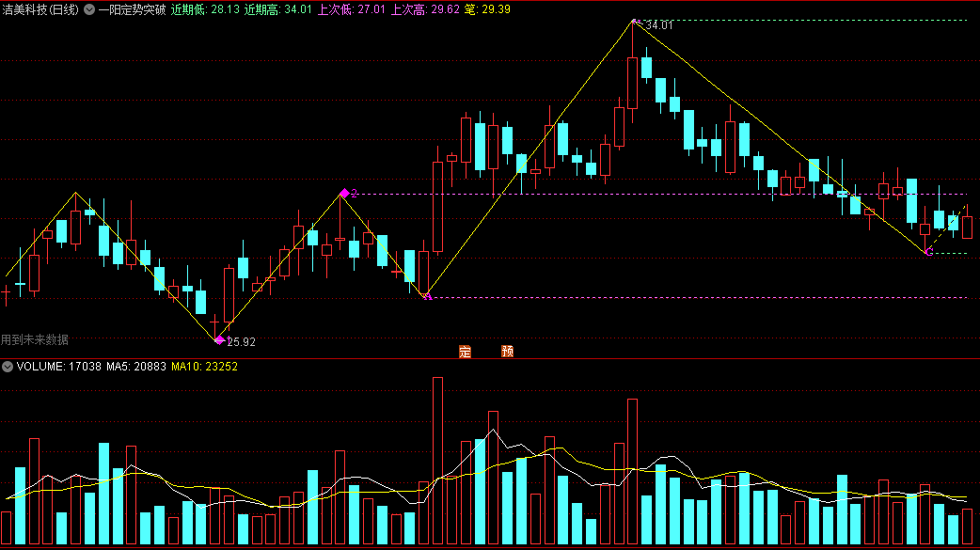Click the 上次高: 29.62 value
Viewport: 980px width, 550px height.
[425, 9]
